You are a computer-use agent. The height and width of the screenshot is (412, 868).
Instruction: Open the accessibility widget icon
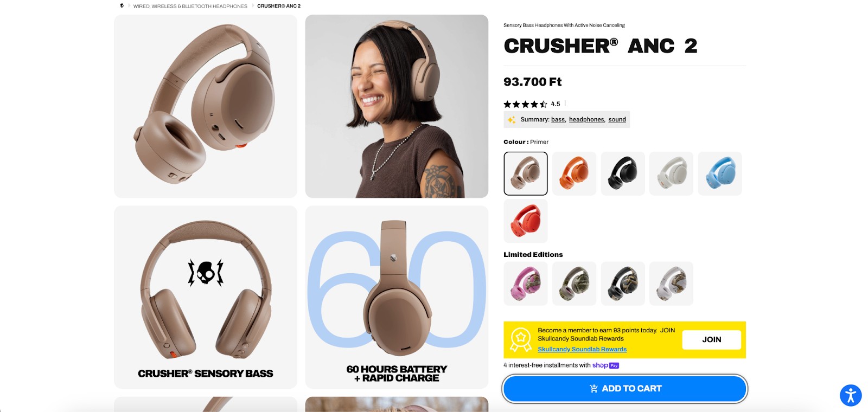(851, 395)
